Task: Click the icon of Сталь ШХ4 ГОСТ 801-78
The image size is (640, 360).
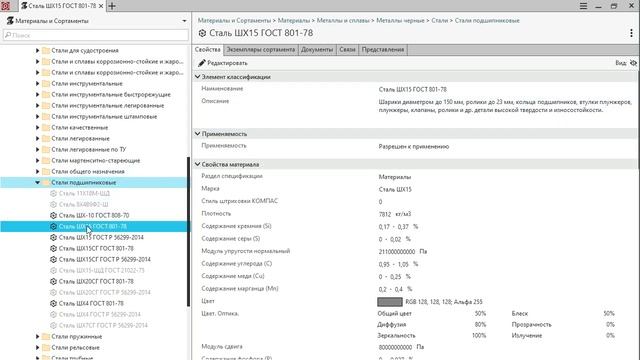Action: (x=53, y=303)
